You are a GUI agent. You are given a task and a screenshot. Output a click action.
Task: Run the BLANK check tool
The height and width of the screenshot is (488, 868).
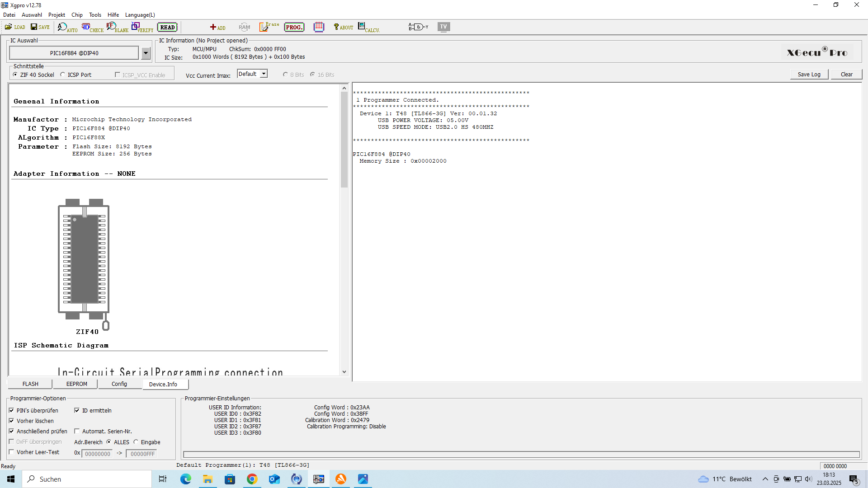coord(118,28)
